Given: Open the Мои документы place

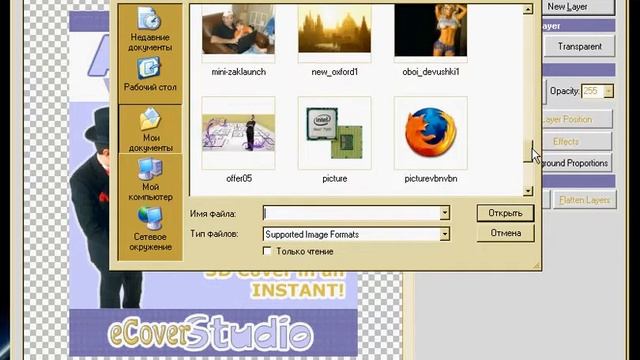Looking at the screenshot, I should tap(150, 129).
